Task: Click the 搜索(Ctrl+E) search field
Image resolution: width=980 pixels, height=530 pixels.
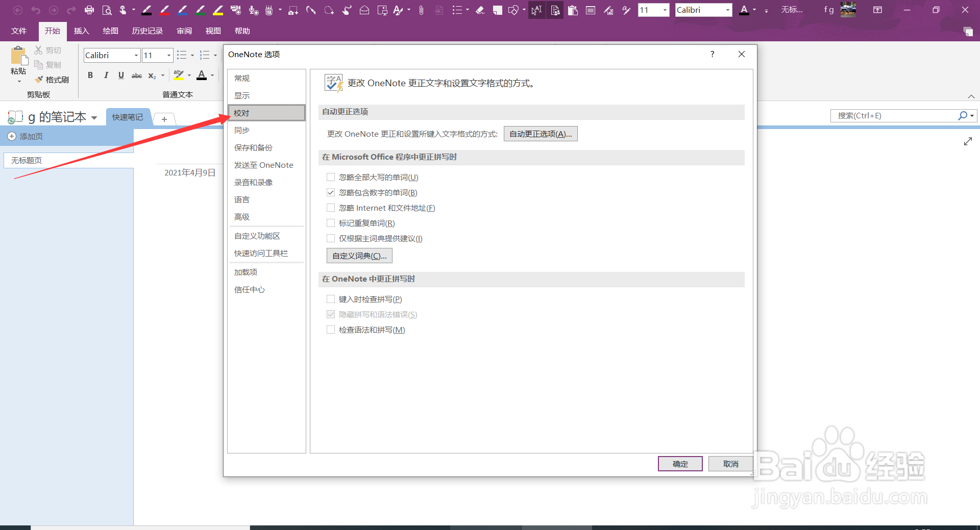Action: 893,116
